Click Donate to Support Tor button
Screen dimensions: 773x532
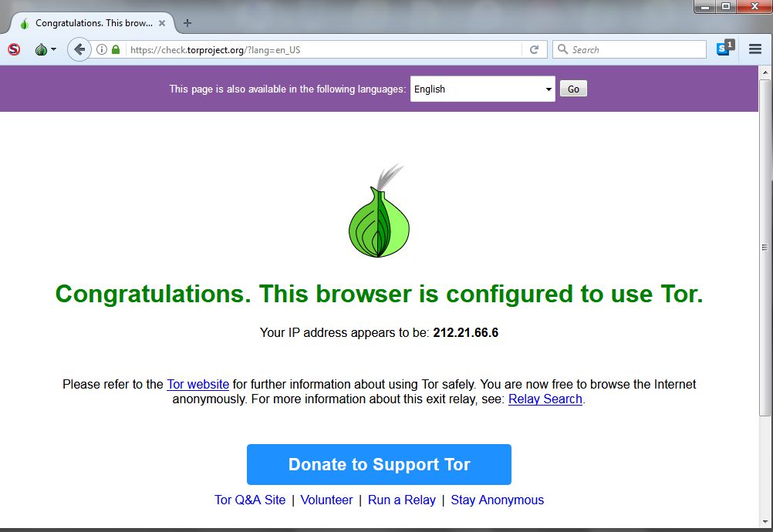point(379,464)
